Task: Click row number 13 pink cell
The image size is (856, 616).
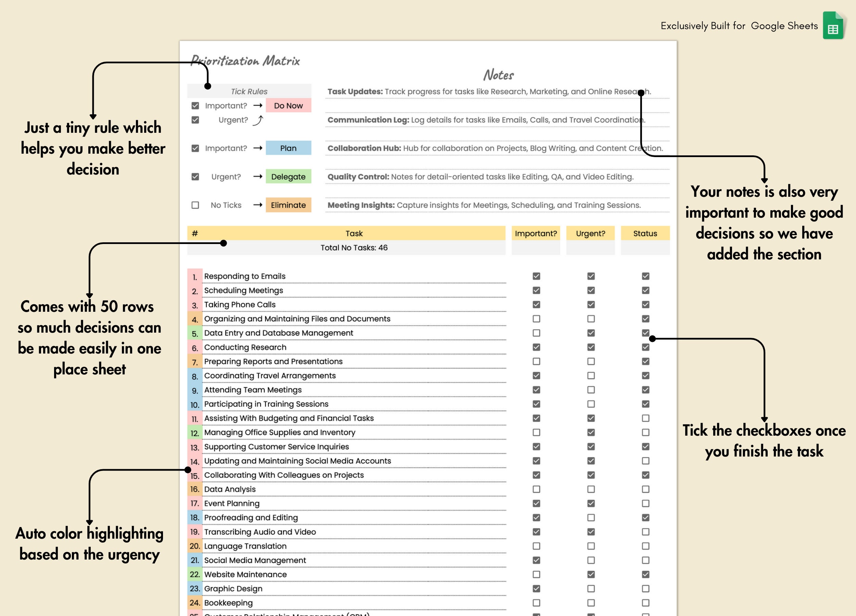Action: tap(195, 447)
